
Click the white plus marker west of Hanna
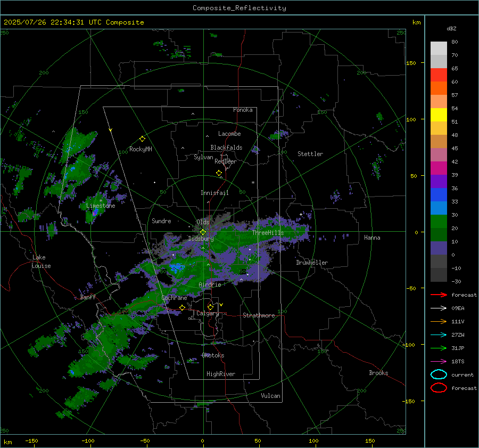pyautogui.click(x=301, y=214)
